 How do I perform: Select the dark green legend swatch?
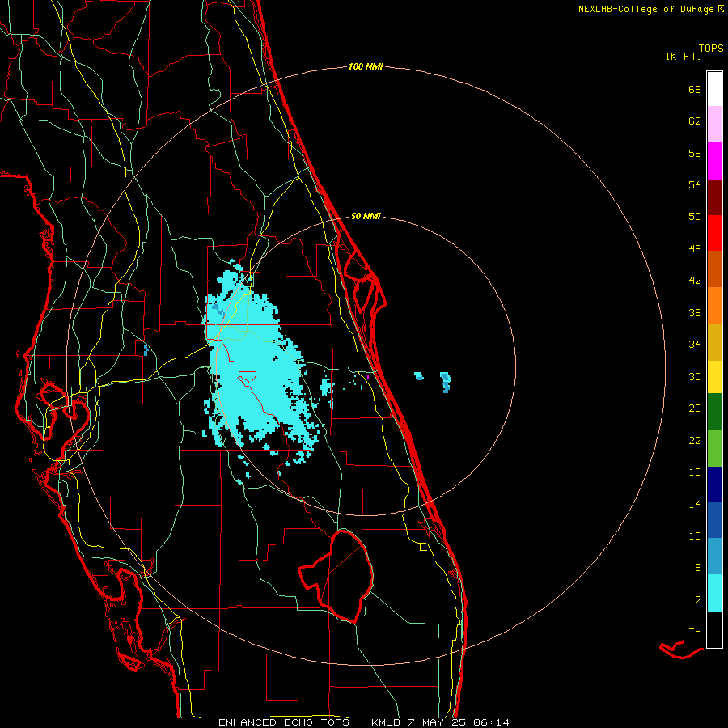(x=714, y=412)
